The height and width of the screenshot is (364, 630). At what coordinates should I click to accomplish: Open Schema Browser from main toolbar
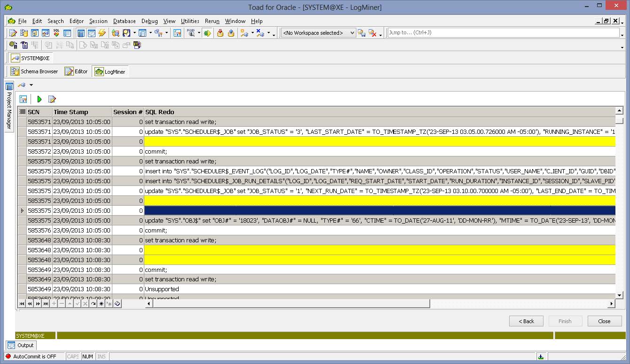click(24, 33)
